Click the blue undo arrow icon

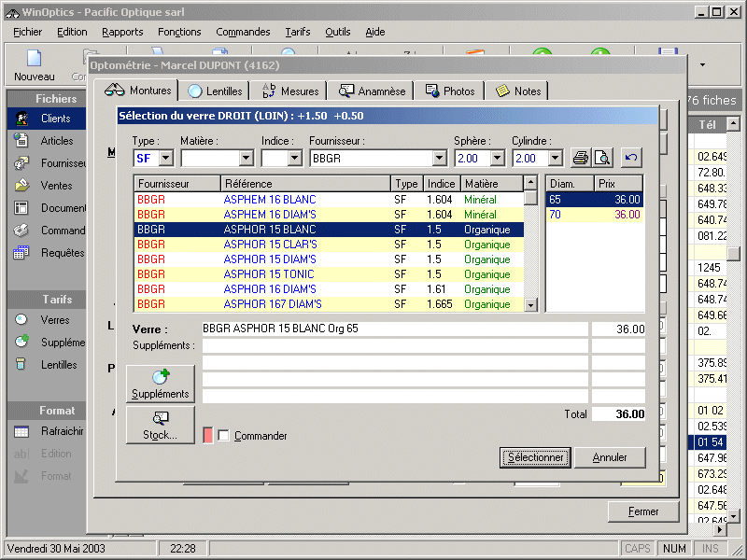point(632,158)
